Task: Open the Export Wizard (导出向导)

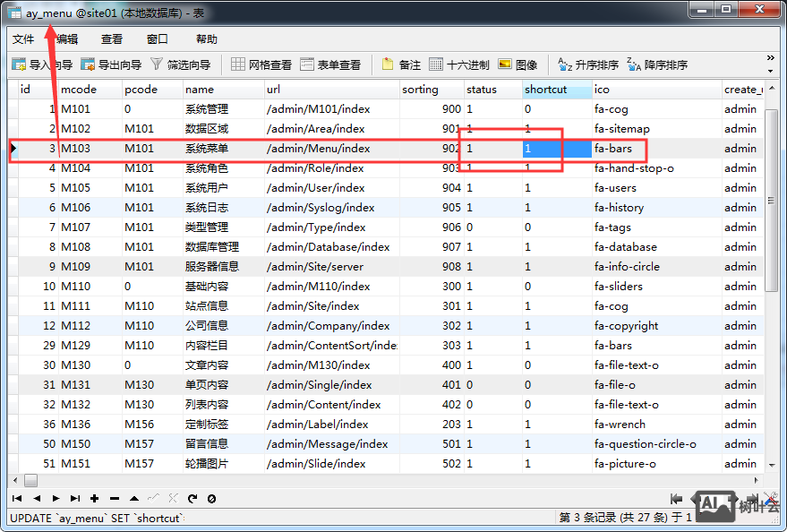Action: 111,64
